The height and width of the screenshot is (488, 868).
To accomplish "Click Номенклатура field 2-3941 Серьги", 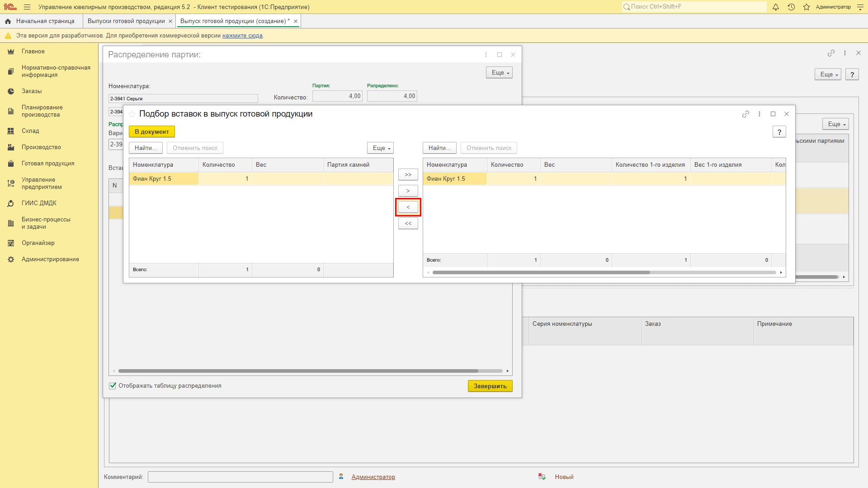I will [x=183, y=99].
